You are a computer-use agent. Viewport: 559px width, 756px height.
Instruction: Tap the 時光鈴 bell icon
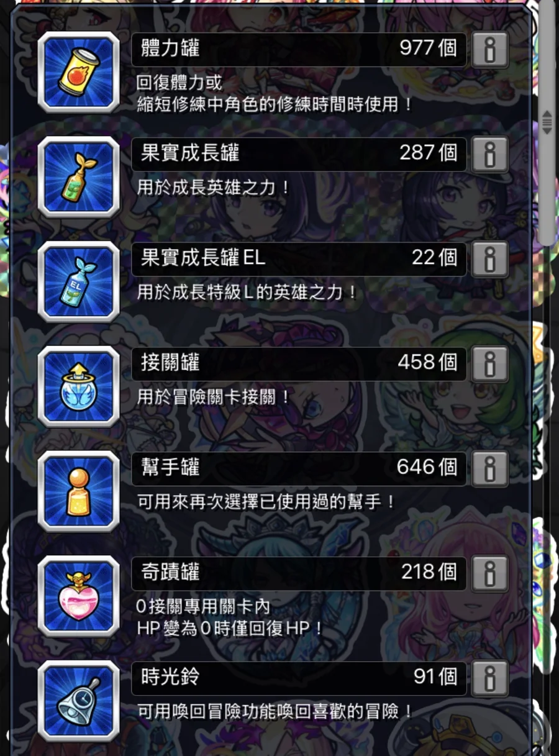point(78,701)
